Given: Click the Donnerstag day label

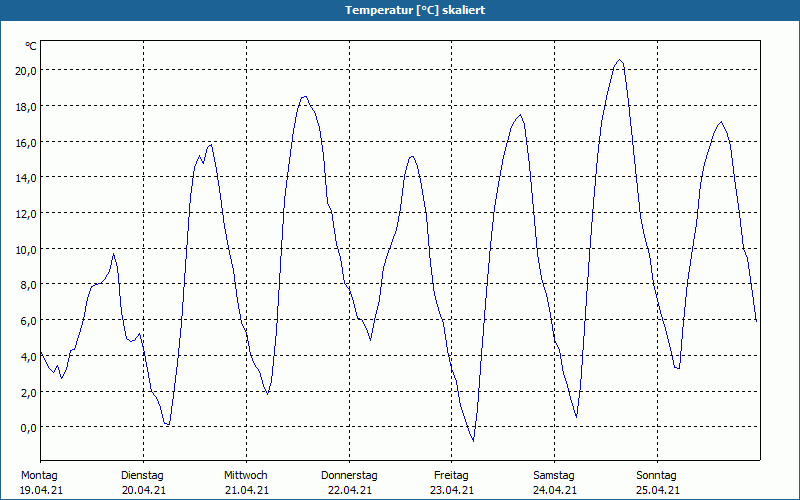Looking at the screenshot, I should click(x=349, y=476).
